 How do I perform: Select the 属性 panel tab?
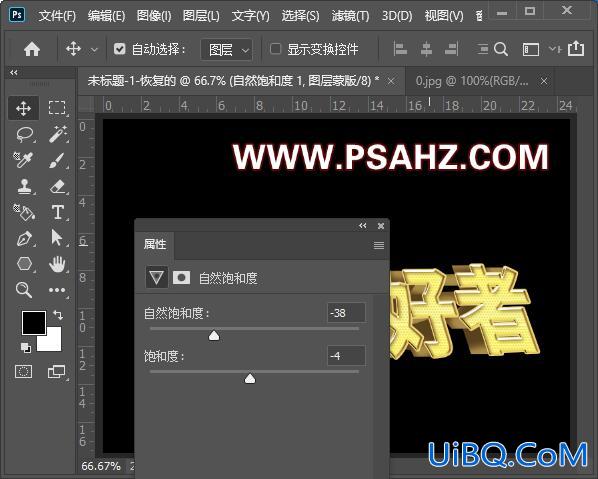pyautogui.click(x=155, y=244)
